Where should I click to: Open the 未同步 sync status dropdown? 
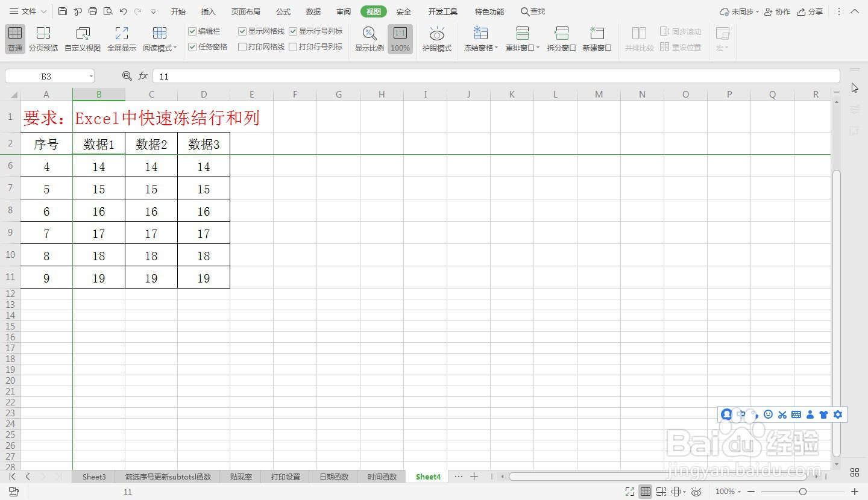[758, 12]
